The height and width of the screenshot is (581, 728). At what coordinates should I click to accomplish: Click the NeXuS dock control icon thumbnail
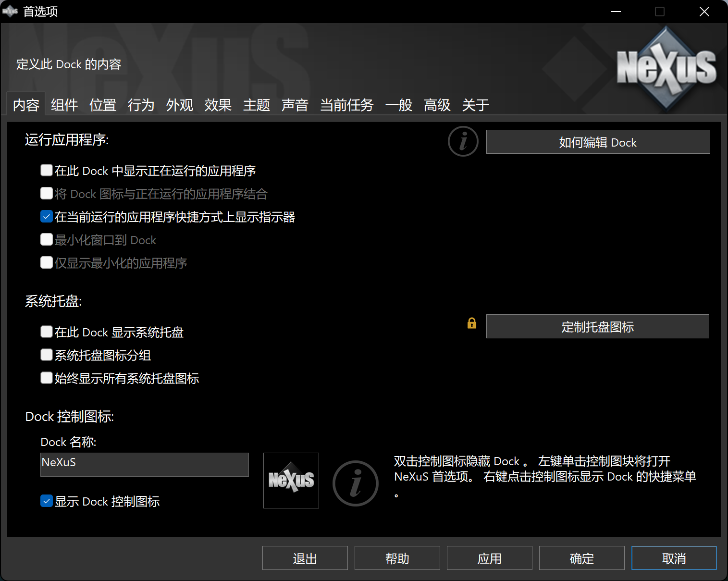point(291,481)
